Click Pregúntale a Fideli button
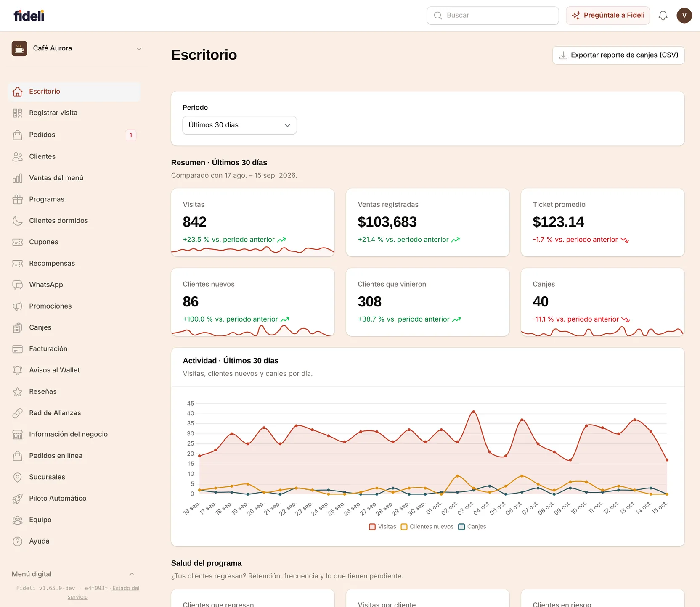The height and width of the screenshot is (607, 700). [608, 16]
